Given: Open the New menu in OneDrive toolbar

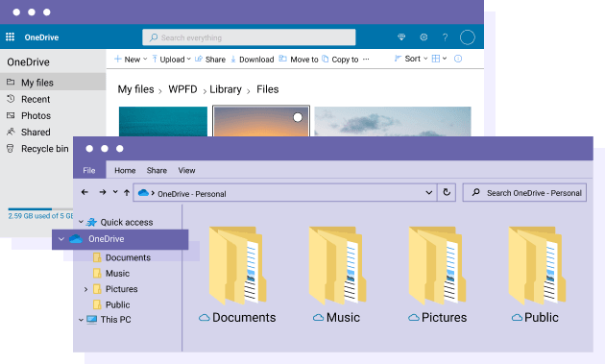Looking at the screenshot, I should (x=131, y=59).
